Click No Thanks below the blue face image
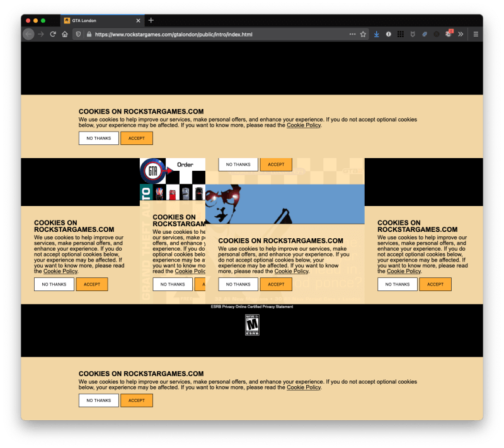Screen dimensions: 504x448 coord(238,284)
